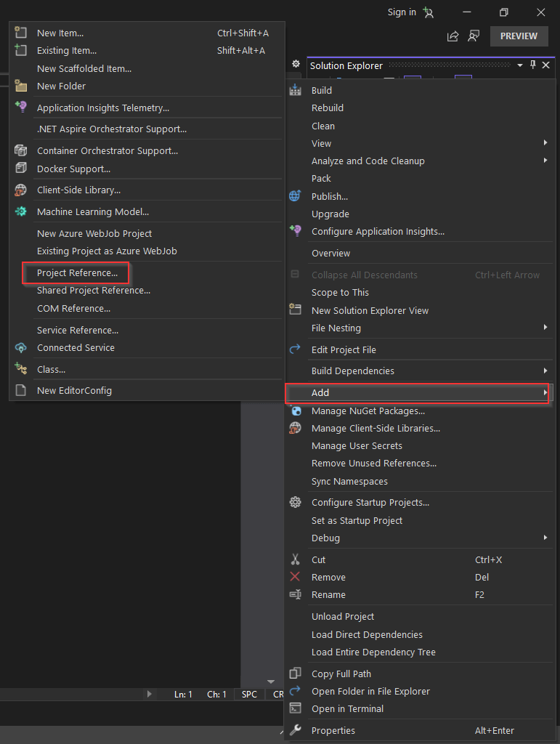Screen dimensions: 560x744
Task: Toggle auto-hide pin on Solution Explorer
Action: point(532,65)
